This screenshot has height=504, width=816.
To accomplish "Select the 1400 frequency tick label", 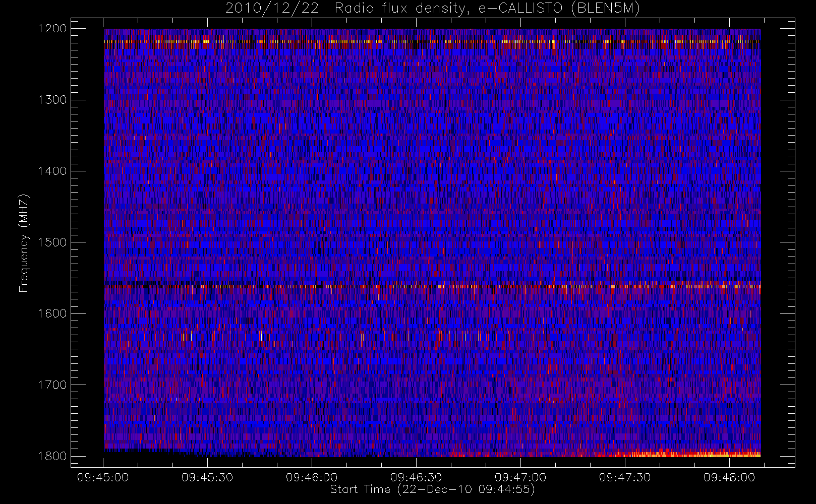I will 52,171.
